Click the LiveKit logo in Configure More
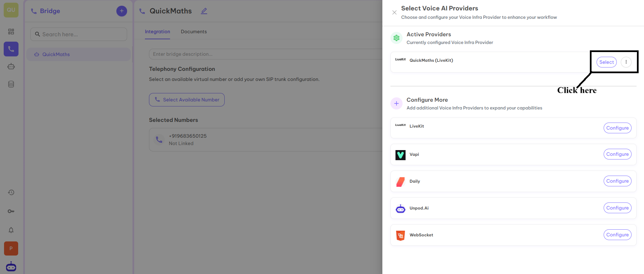Viewport: 644px width, 274px height. [401, 125]
